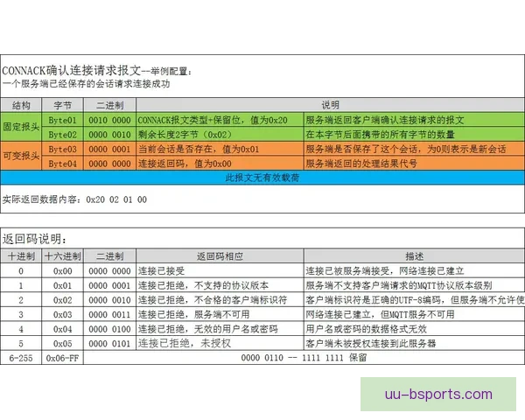
Task: Click the cell 连接返回码,值为0x00
Action: tap(220, 164)
